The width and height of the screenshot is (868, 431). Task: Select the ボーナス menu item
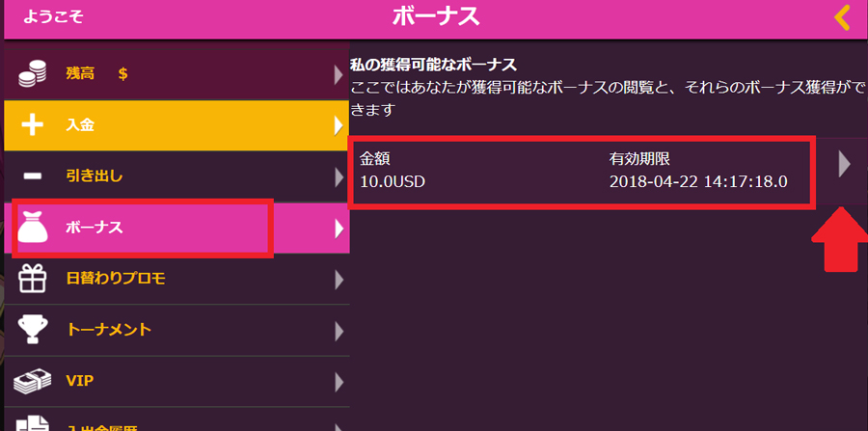[176, 228]
